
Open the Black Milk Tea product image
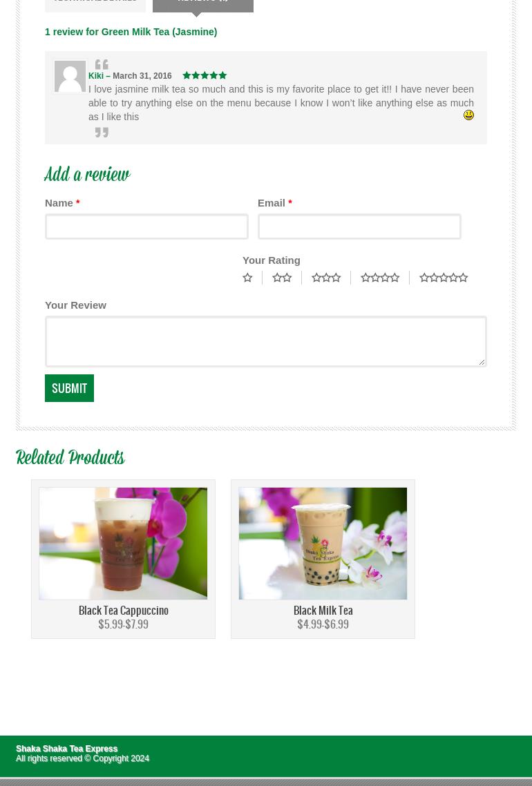click(323, 544)
